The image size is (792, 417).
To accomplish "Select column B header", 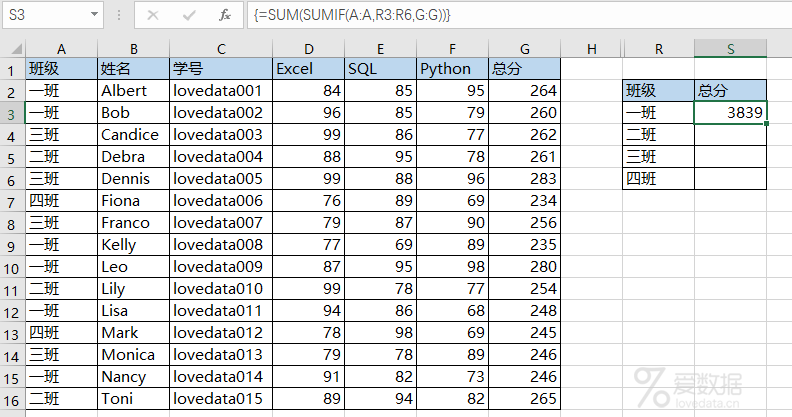I will 133,49.
